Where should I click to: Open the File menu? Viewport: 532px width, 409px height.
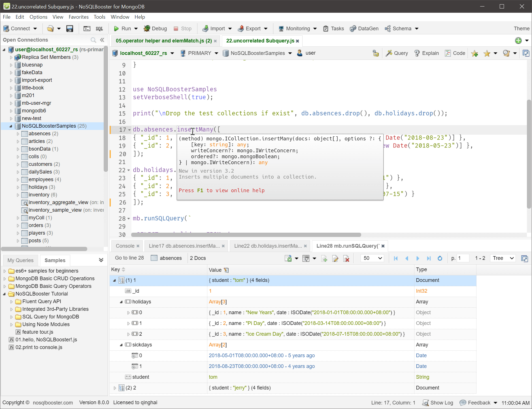click(x=7, y=17)
